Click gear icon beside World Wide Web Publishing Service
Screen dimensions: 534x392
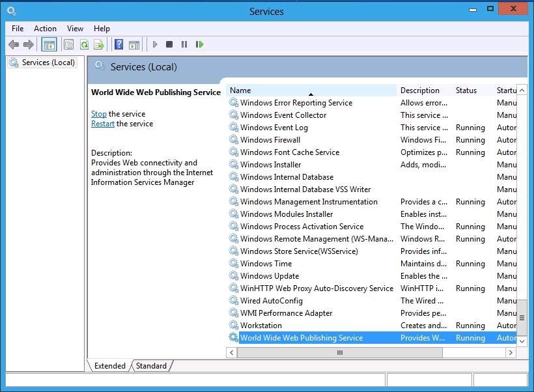pos(234,337)
